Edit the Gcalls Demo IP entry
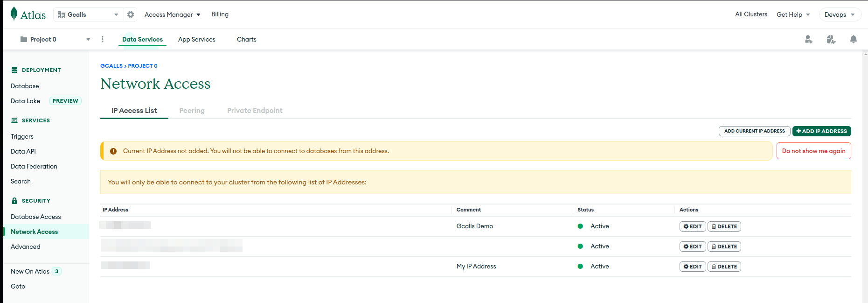This screenshot has height=303, width=868. click(x=693, y=226)
